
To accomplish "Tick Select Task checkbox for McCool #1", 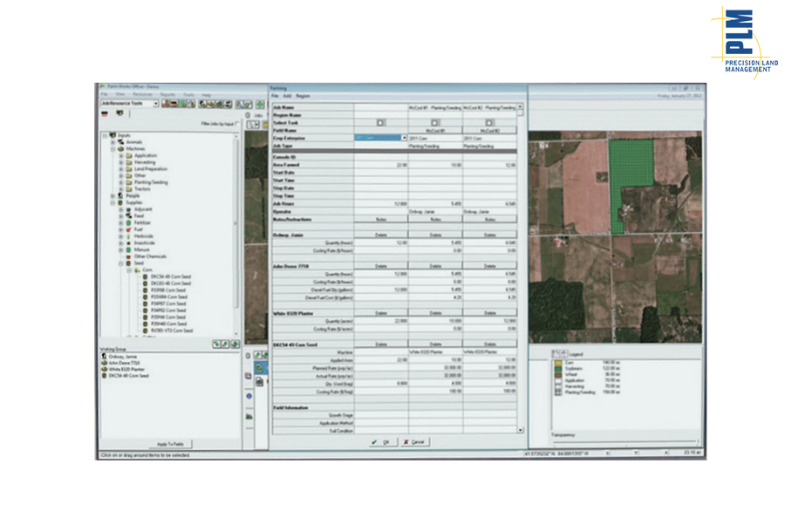I will [435, 123].
